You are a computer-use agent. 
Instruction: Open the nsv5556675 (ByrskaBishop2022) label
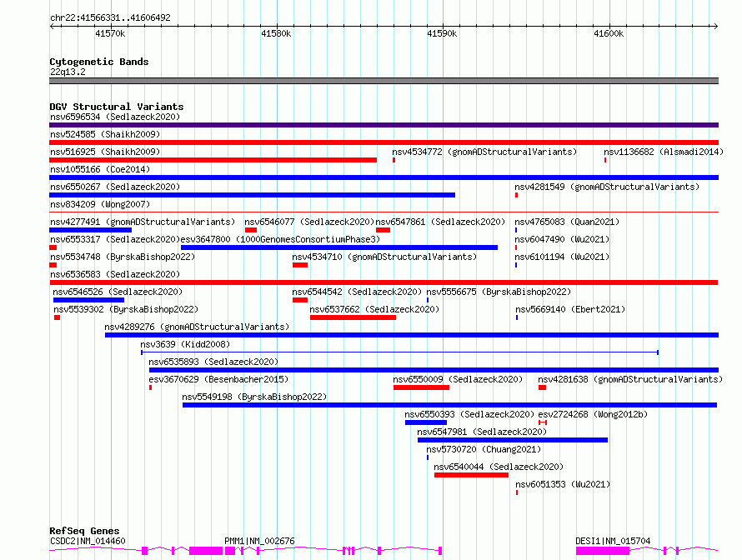(499, 292)
